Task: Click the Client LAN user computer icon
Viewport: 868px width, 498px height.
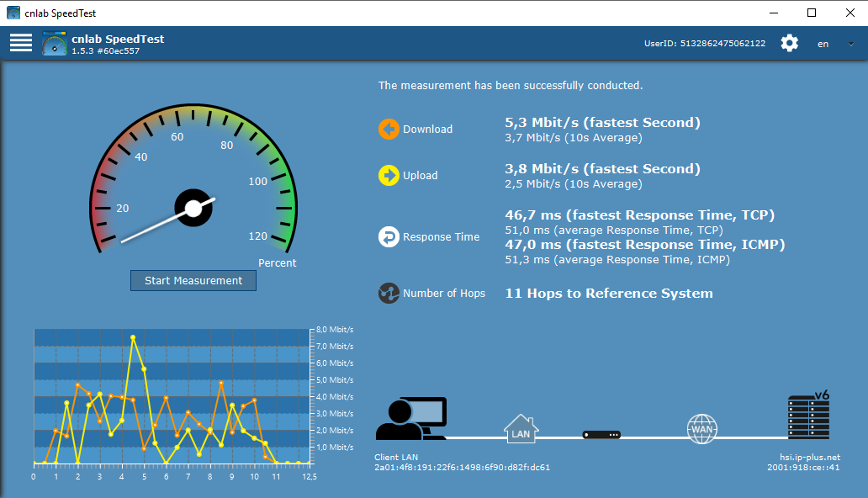Action: pyautogui.click(x=411, y=418)
